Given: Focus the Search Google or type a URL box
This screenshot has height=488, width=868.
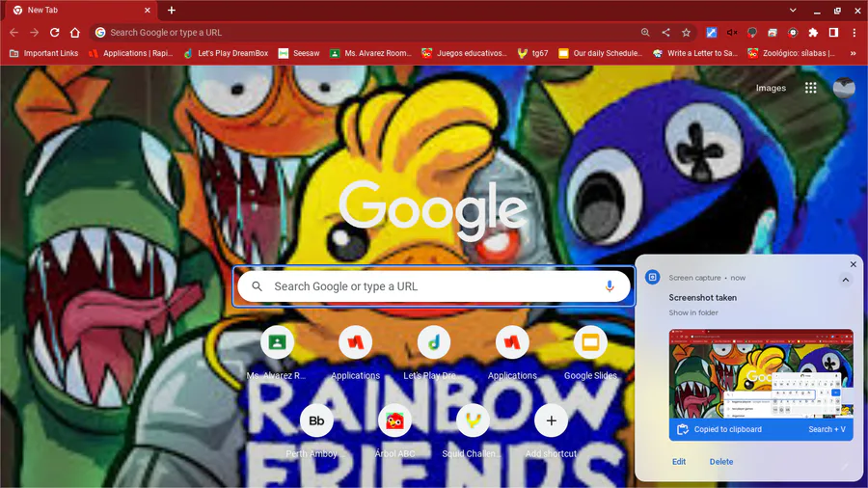Looking at the screenshot, I should (x=433, y=286).
